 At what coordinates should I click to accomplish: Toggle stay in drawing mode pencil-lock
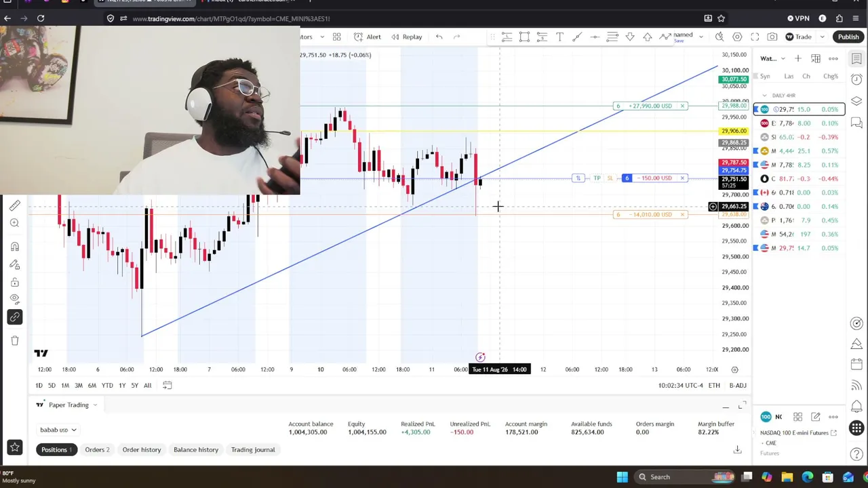click(x=14, y=264)
